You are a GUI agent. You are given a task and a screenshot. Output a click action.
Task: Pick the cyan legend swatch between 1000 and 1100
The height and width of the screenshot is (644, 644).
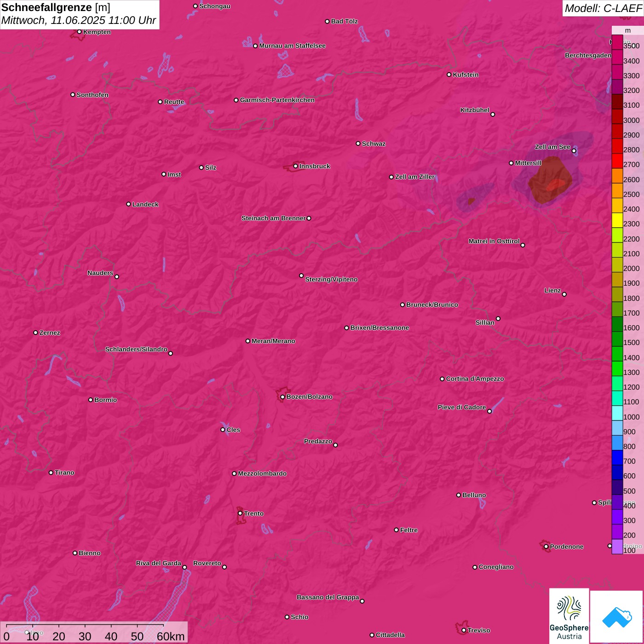pyautogui.click(x=617, y=413)
